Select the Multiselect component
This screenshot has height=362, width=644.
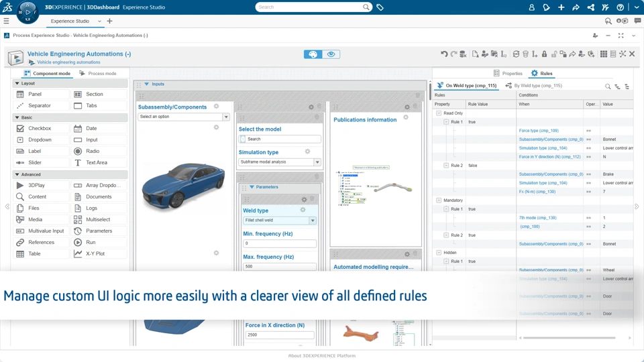coord(99,220)
